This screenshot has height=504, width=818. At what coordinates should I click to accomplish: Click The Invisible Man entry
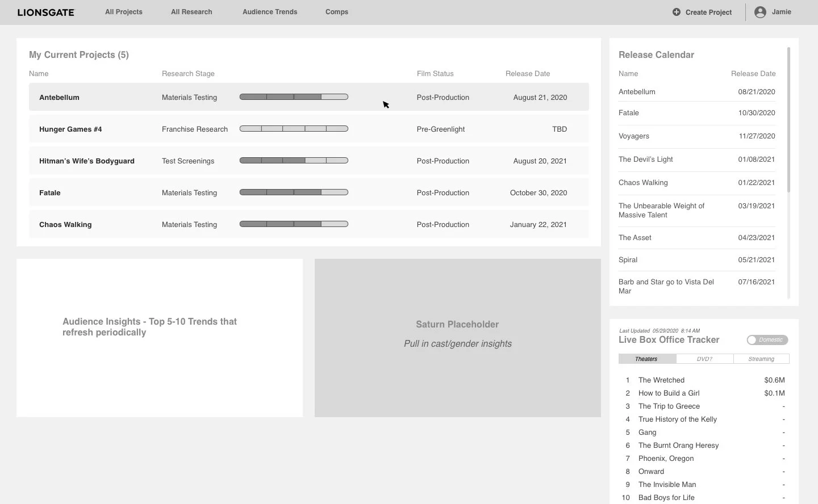pyautogui.click(x=667, y=485)
